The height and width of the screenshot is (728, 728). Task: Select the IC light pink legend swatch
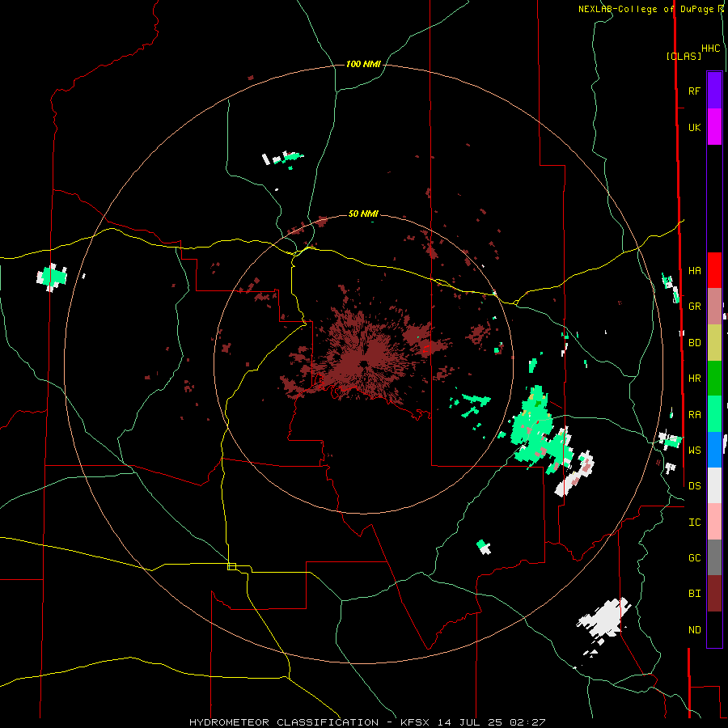tap(714, 522)
